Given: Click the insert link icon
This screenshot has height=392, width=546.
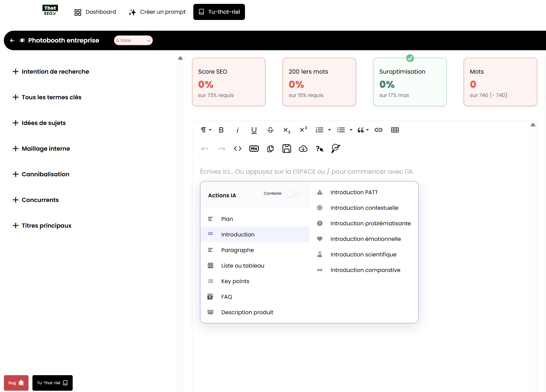Looking at the screenshot, I should [378, 130].
